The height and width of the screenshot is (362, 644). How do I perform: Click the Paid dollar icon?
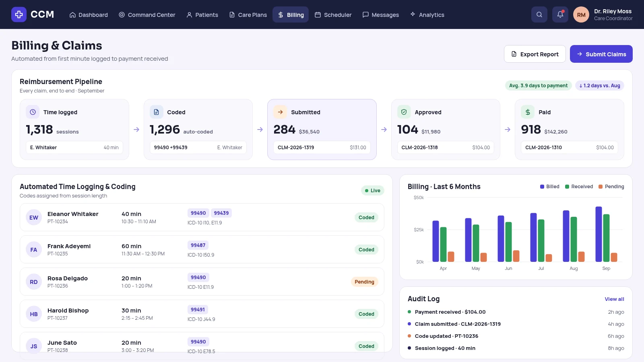[528, 112]
